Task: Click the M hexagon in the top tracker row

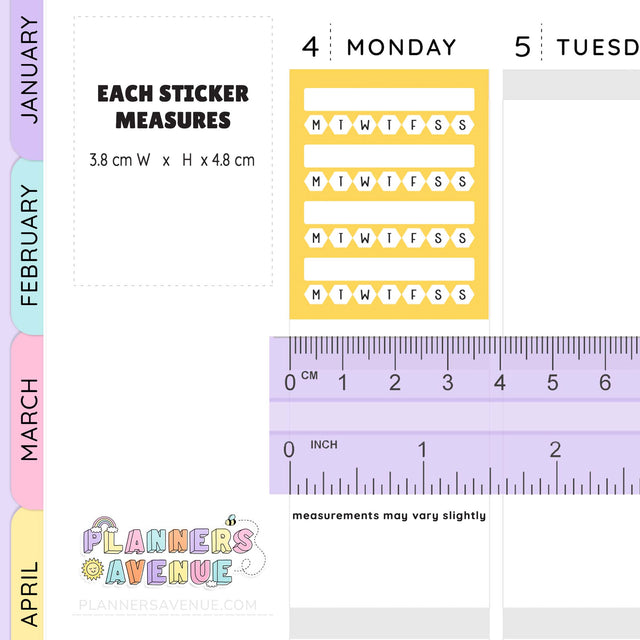Action: [x=317, y=125]
